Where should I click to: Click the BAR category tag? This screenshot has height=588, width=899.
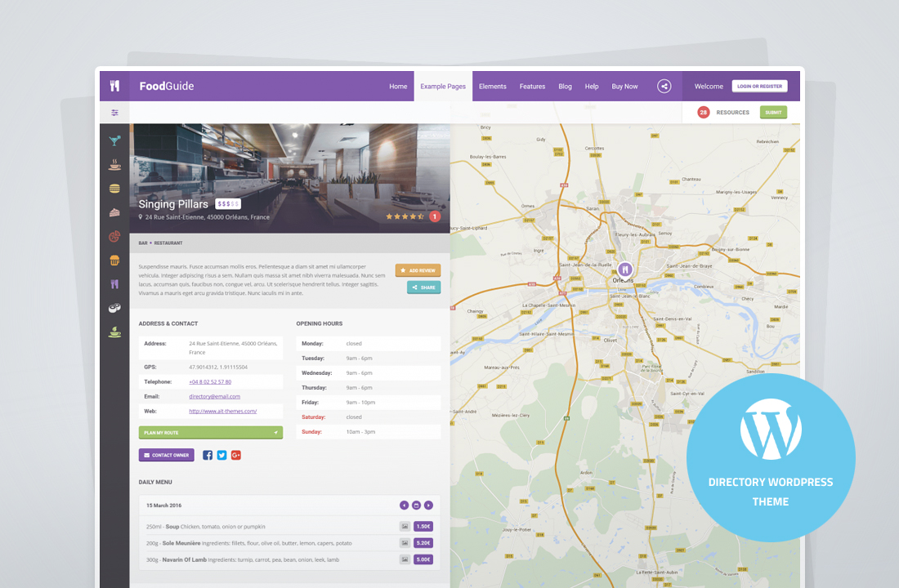(x=143, y=243)
